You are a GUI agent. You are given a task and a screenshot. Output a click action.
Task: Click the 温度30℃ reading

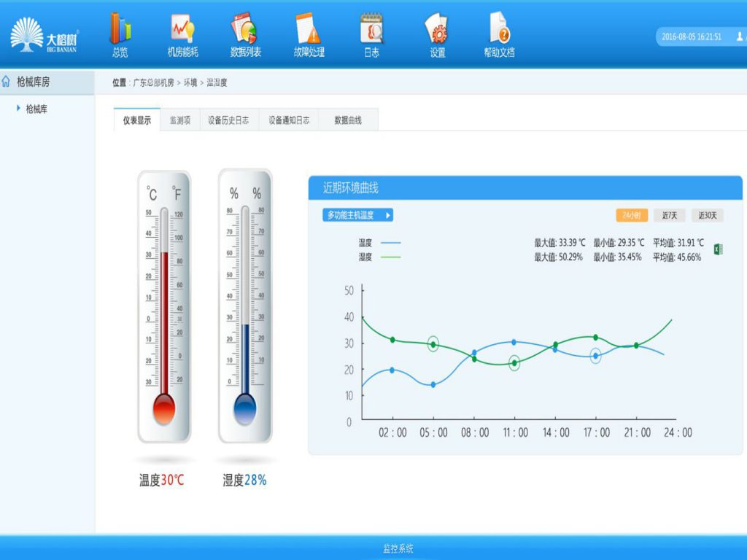pyautogui.click(x=161, y=480)
